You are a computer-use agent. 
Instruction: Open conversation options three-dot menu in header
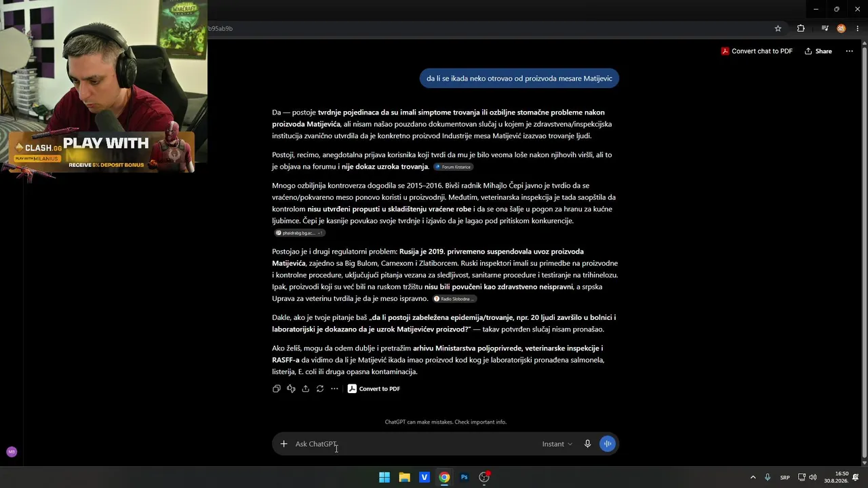point(849,51)
